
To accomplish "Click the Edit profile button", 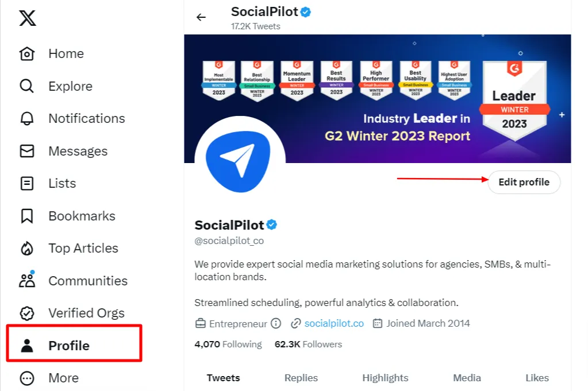I will pyautogui.click(x=524, y=182).
